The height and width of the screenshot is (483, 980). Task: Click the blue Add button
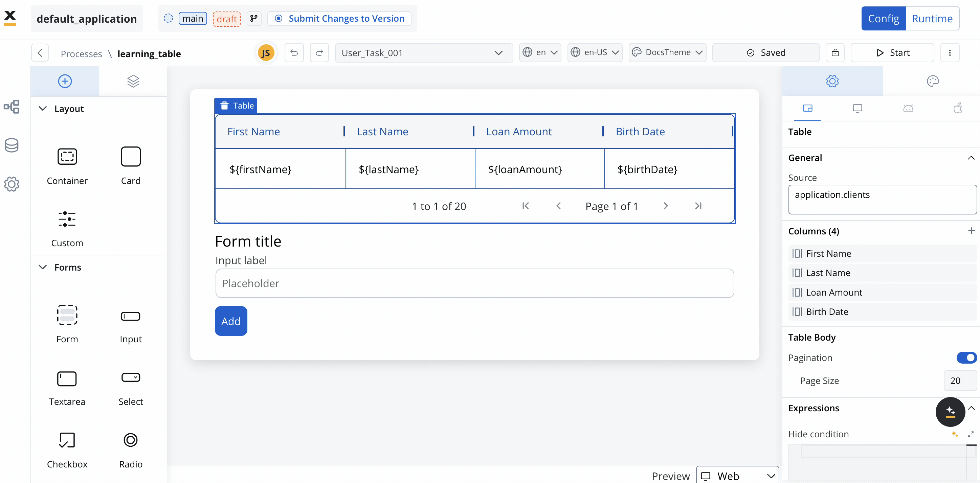[x=231, y=321]
